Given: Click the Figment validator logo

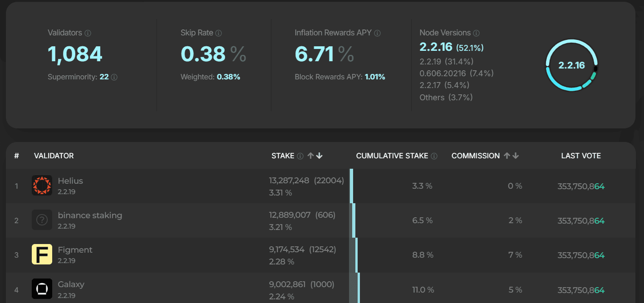Looking at the screenshot, I should (x=42, y=254).
